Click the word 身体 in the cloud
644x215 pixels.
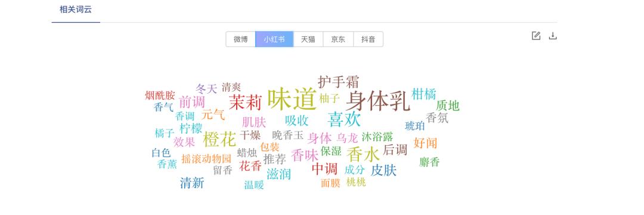click(320, 138)
